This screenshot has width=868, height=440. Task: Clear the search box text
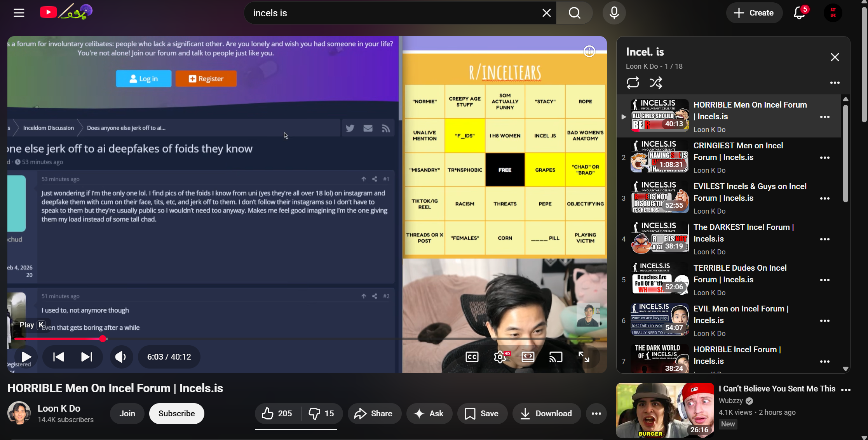click(x=546, y=13)
